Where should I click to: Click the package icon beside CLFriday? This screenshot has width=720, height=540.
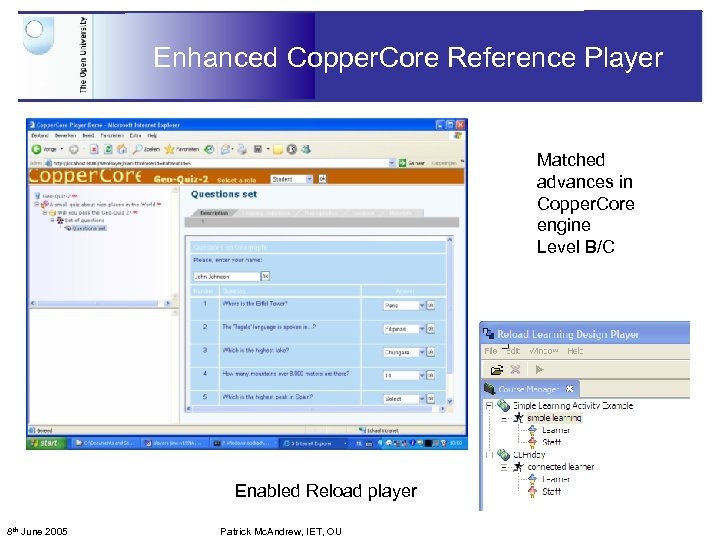(503, 455)
